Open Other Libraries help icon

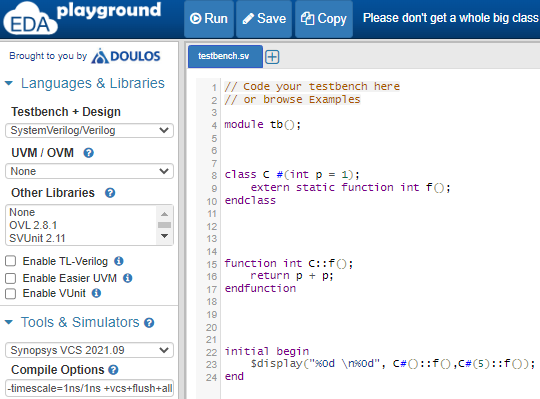click(110, 193)
